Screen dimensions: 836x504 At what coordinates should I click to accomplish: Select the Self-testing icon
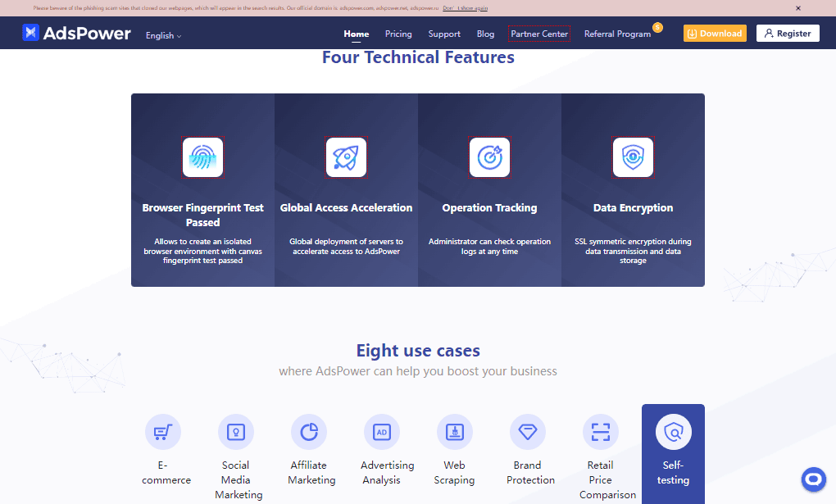tap(674, 432)
